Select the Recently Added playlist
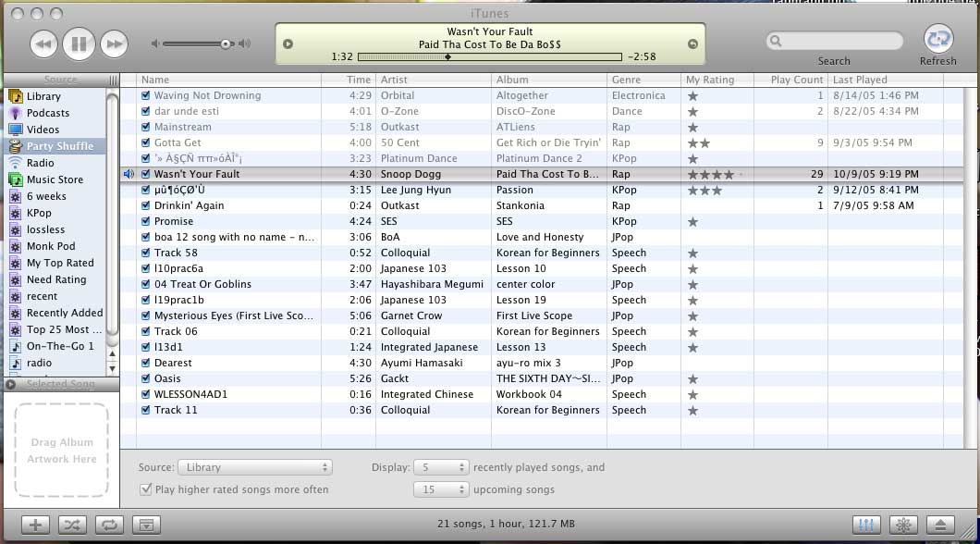This screenshot has width=980, height=544. click(55, 313)
